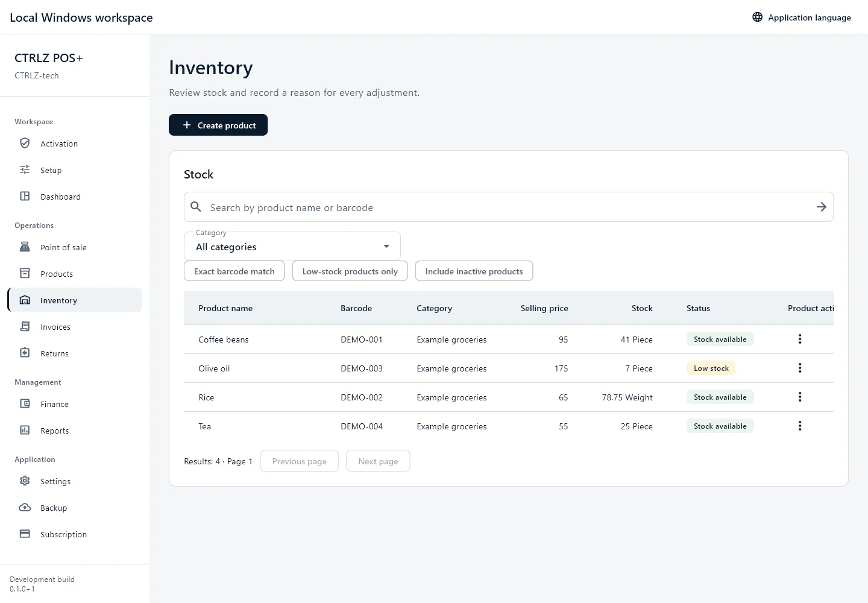Open actions menu for Coffee beans
Image resolution: width=868 pixels, height=603 pixels.
pyautogui.click(x=800, y=339)
